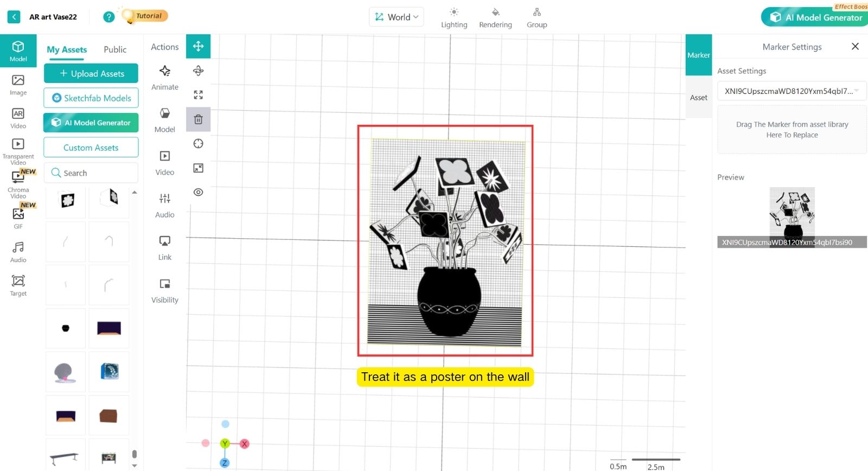Open the Asset Settings marker dropdown
The image size is (868, 471).
click(791, 91)
